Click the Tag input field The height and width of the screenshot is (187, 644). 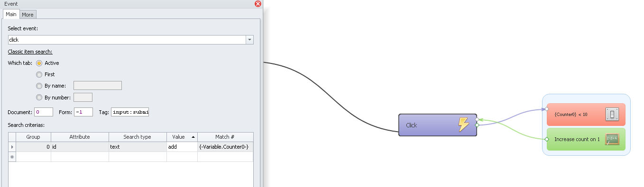pyautogui.click(x=130, y=112)
